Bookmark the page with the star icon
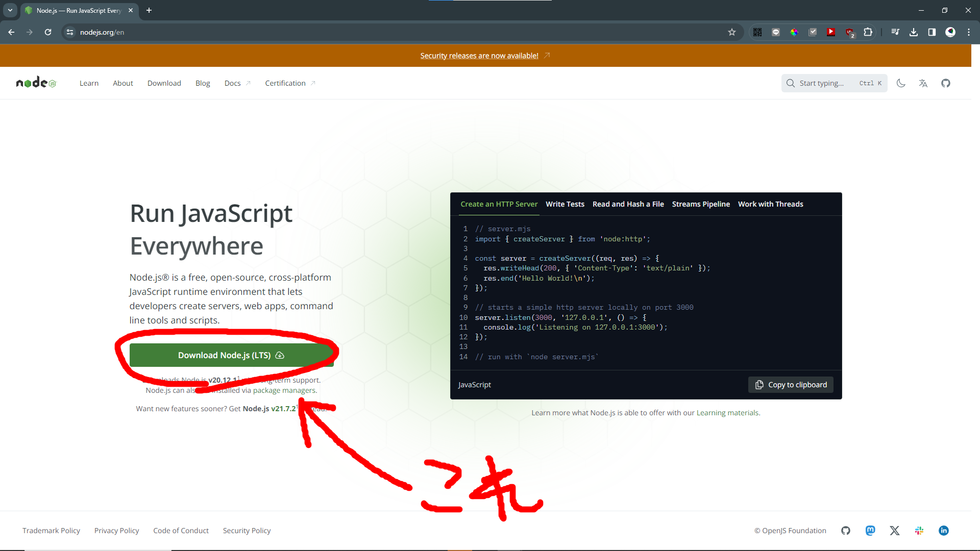The image size is (980, 551). 732,32
